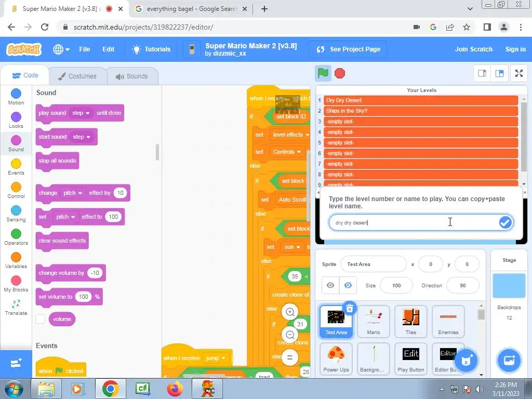Open the level effects variable dropdown

(x=291, y=135)
